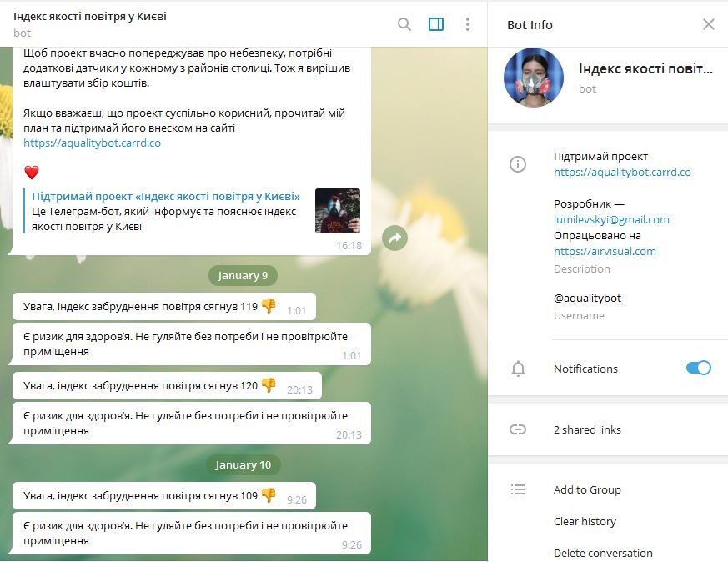Open the airvisual.com link
The image size is (728, 562).
[x=605, y=251]
